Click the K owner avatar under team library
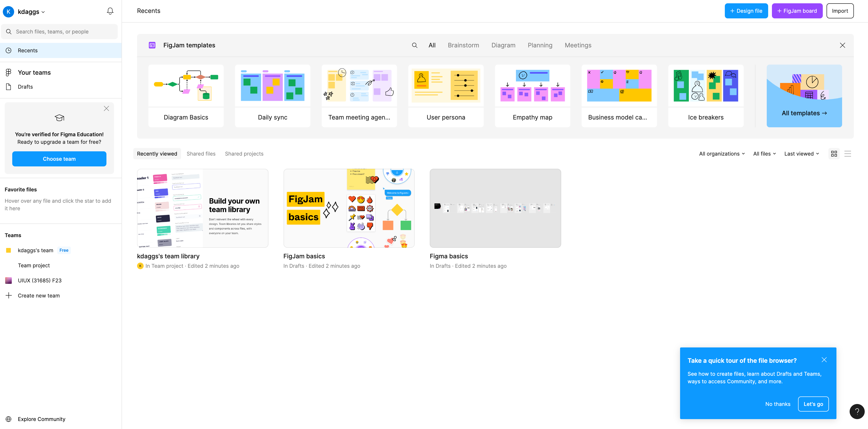 140,266
